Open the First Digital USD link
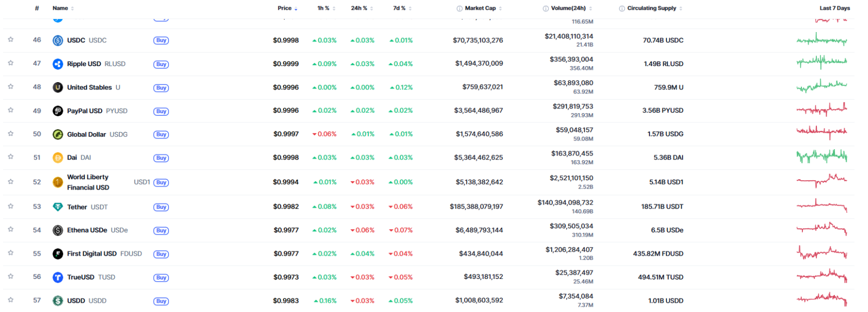 (92, 254)
